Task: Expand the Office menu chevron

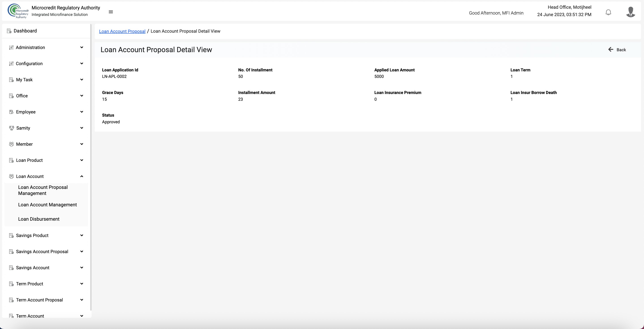Action: coord(82,96)
